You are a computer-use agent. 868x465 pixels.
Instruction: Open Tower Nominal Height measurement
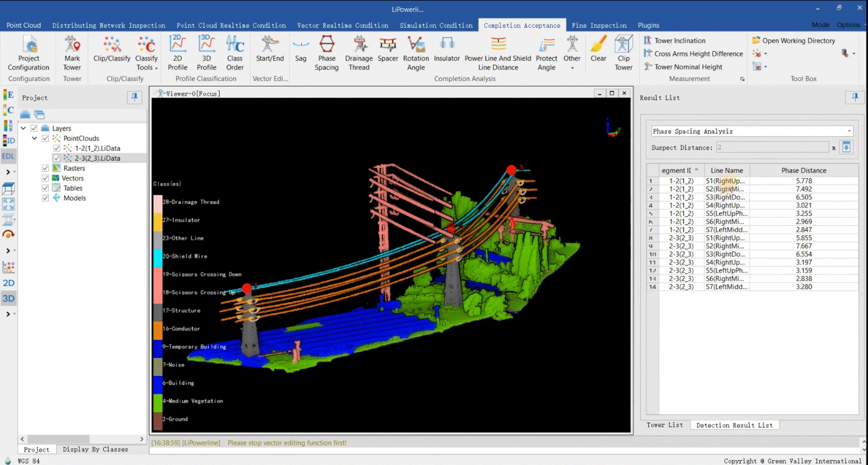(682, 67)
